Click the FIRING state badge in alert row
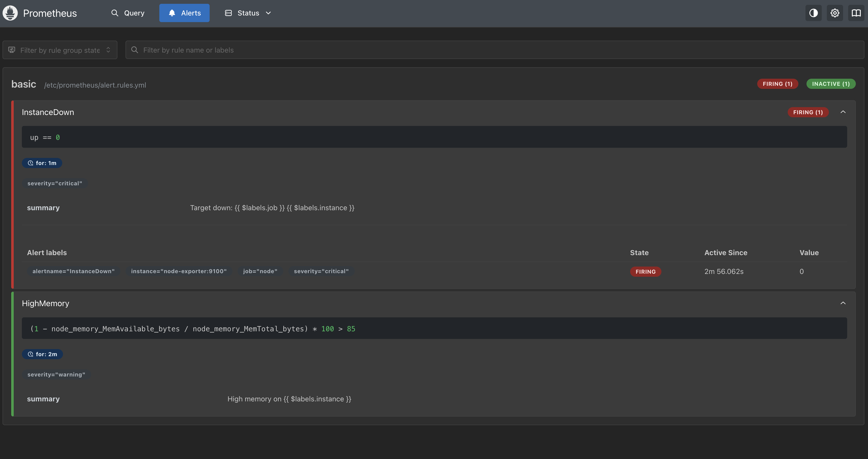The height and width of the screenshot is (459, 868). (x=646, y=271)
